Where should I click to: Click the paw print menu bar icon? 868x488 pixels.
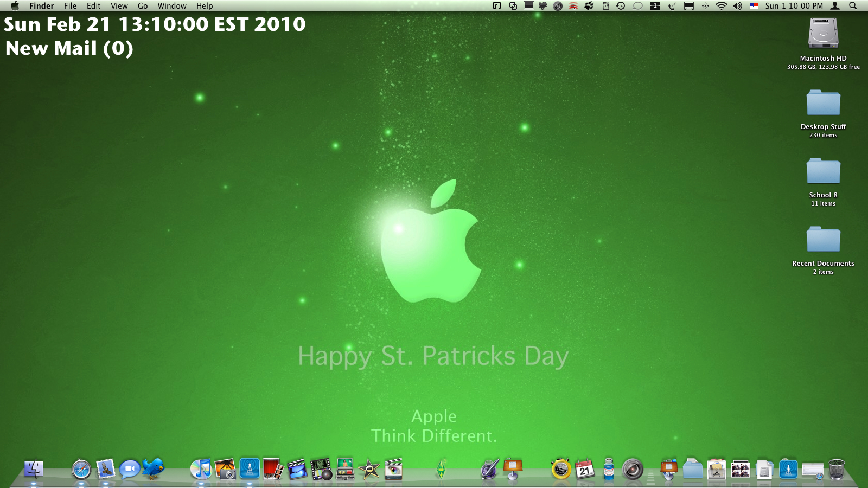[x=589, y=5]
